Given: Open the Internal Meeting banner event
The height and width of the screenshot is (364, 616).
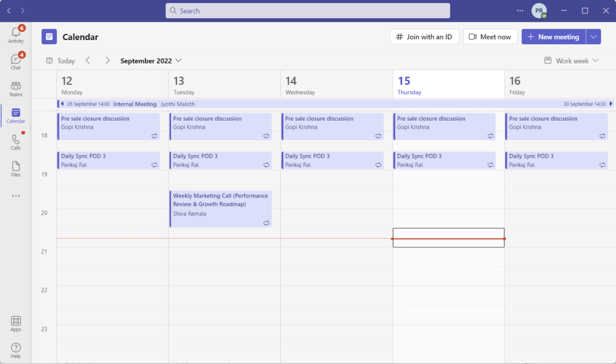Looking at the screenshot, I should point(134,104).
